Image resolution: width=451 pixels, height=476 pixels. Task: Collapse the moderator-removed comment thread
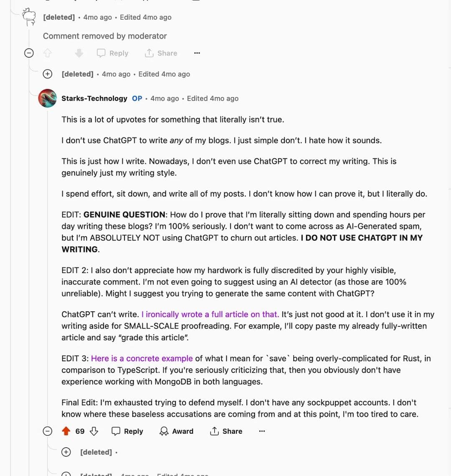(29, 53)
